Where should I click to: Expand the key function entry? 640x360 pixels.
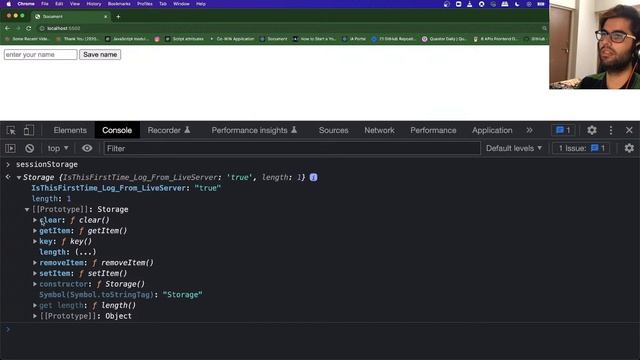(35, 241)
